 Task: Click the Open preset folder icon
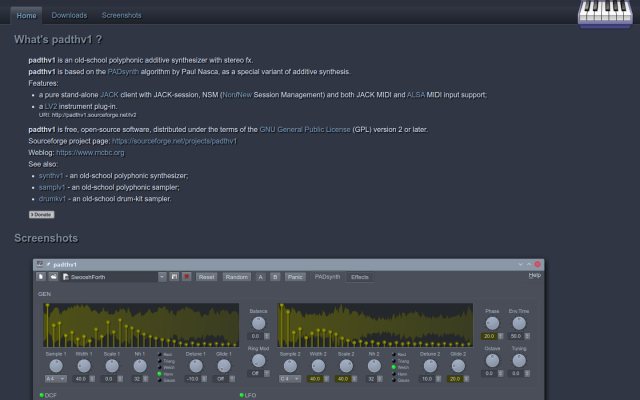(x=53, y=277)
